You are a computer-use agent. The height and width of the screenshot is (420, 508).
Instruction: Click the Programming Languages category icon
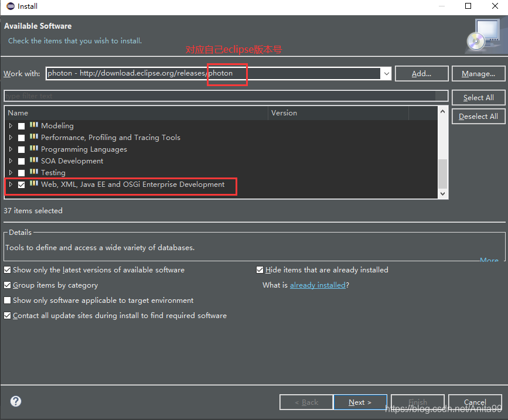coord(34,148)
